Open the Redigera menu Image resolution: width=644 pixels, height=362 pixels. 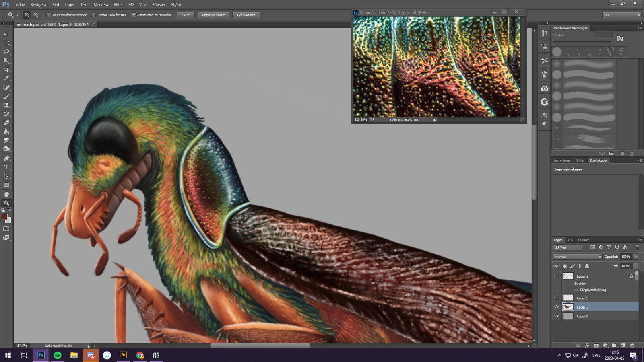38,4
